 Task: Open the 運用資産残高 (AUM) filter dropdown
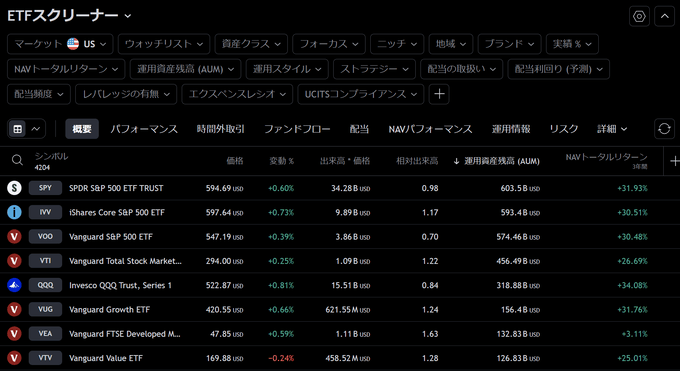tap(185, 69)
